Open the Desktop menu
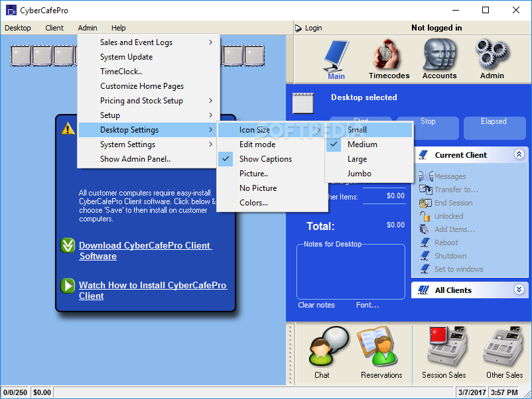 point(18,28)
